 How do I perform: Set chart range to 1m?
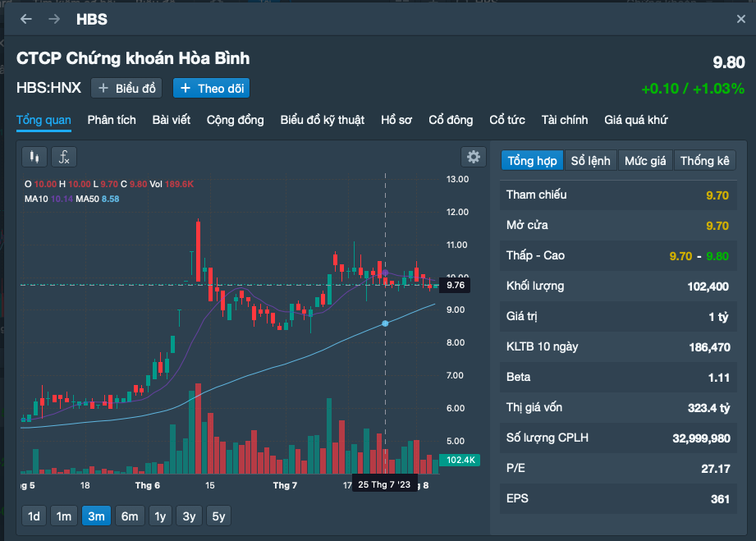64,516
